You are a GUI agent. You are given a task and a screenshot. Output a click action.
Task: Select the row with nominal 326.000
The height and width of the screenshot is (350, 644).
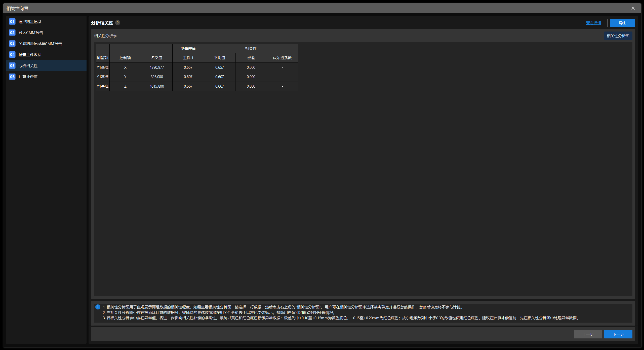tap(157, 77)
